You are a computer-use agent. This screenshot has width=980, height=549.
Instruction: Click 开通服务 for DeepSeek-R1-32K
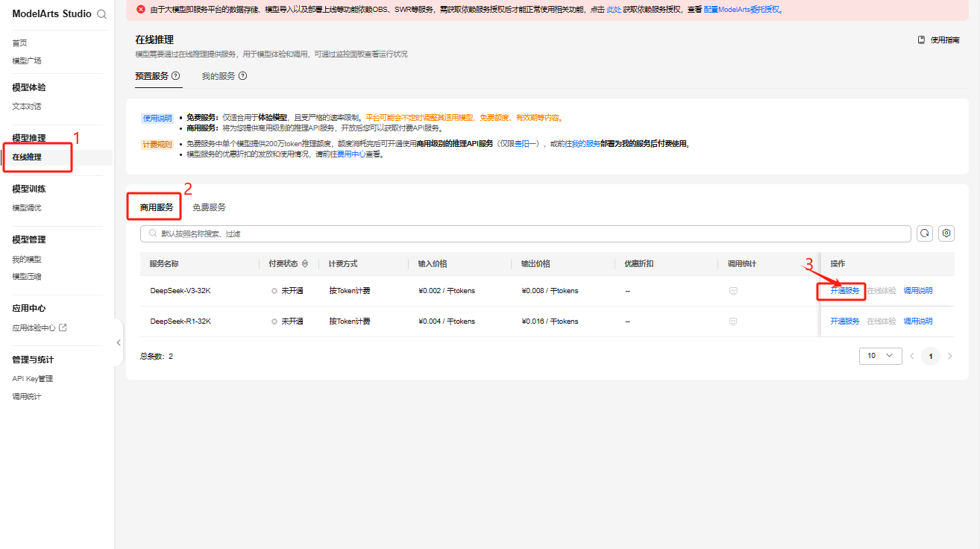[845, 321]
